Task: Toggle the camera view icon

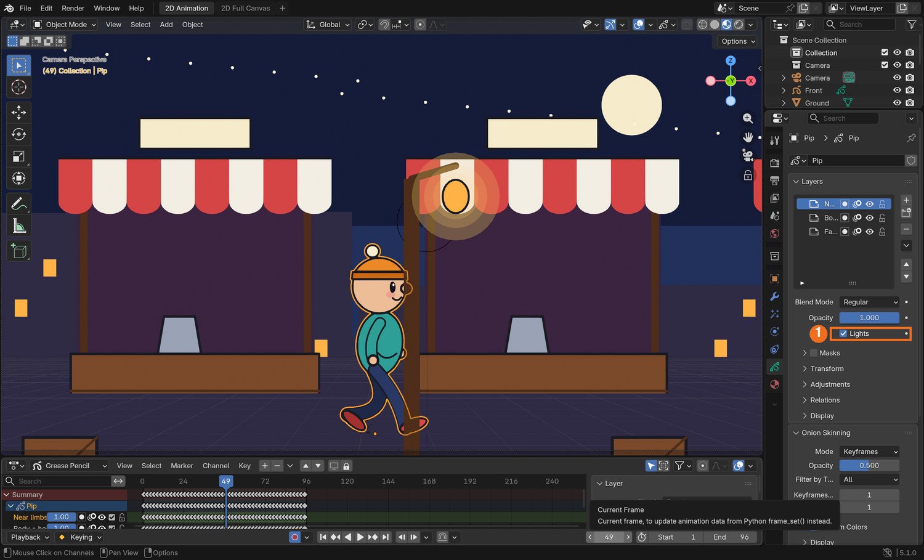Action: point(748,155)
